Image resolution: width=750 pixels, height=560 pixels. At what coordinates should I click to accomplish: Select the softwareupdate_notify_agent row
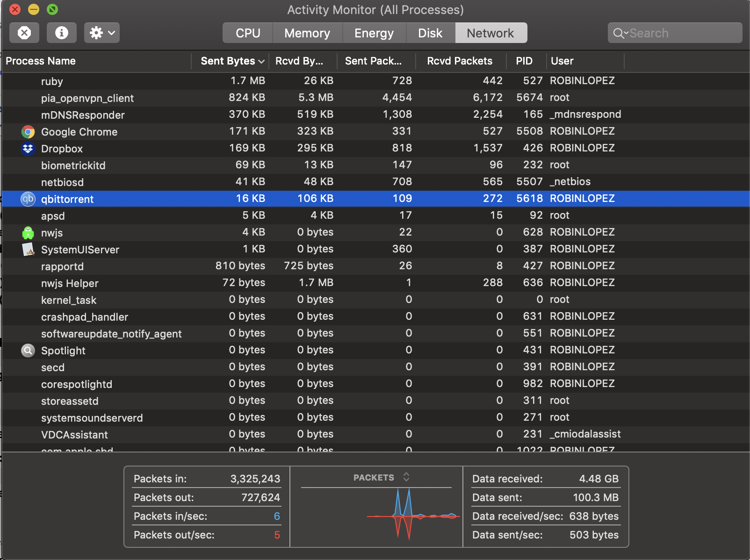[375, 333]
